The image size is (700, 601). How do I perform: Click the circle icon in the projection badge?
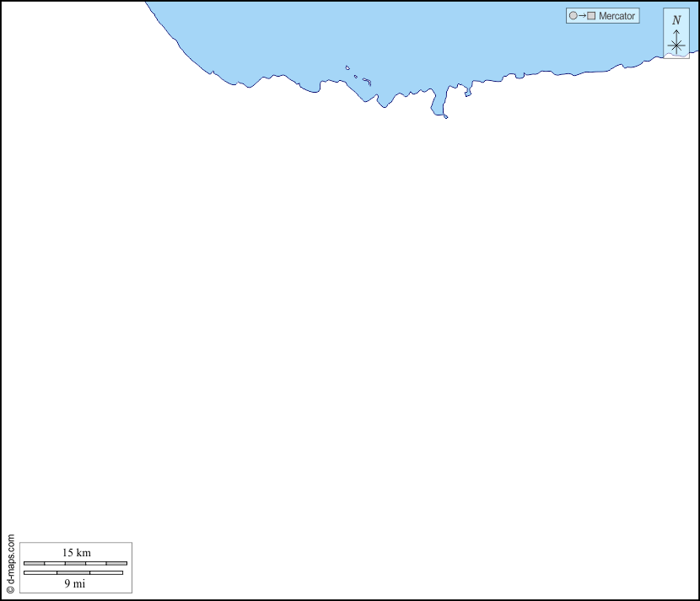(573, 16)
